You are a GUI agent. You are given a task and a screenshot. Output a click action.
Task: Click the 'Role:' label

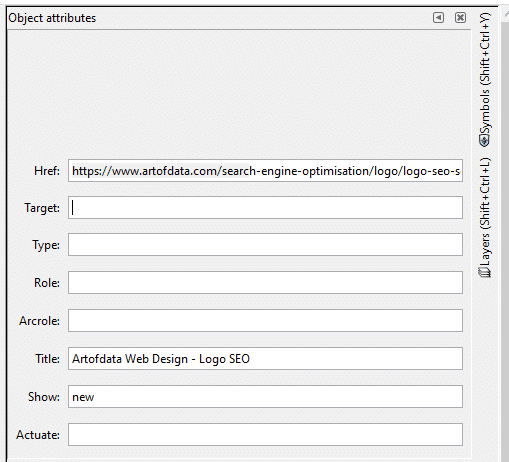pyautogui.click(x=47, y=283)
